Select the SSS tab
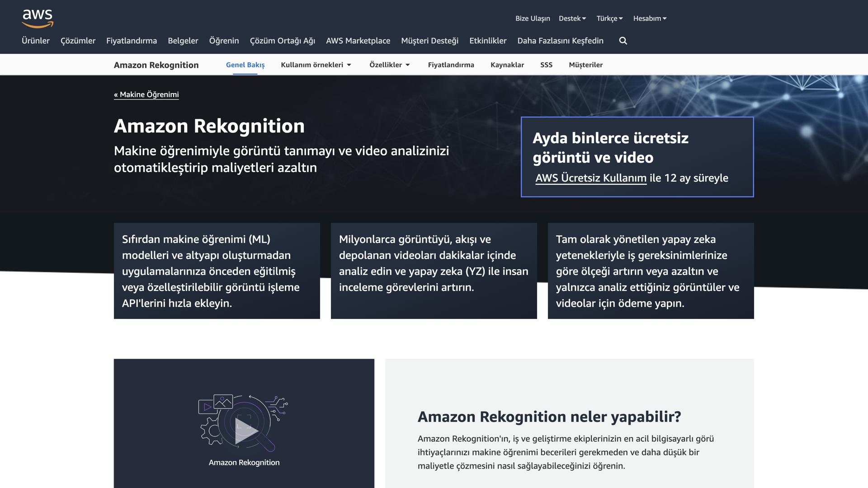868x488 pixels. [x=547, y=65]
